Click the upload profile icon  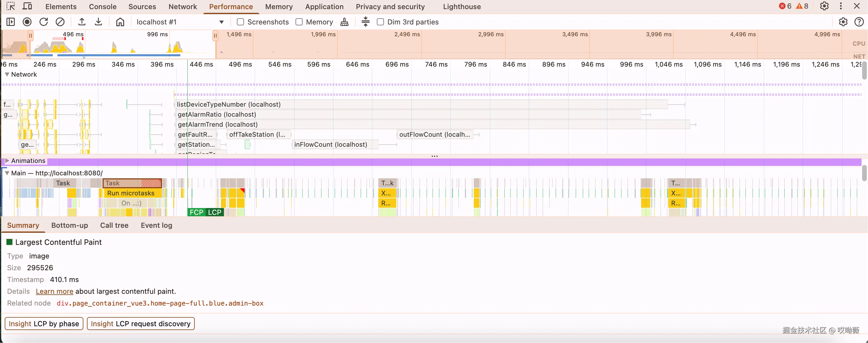[x=82, y=22]
